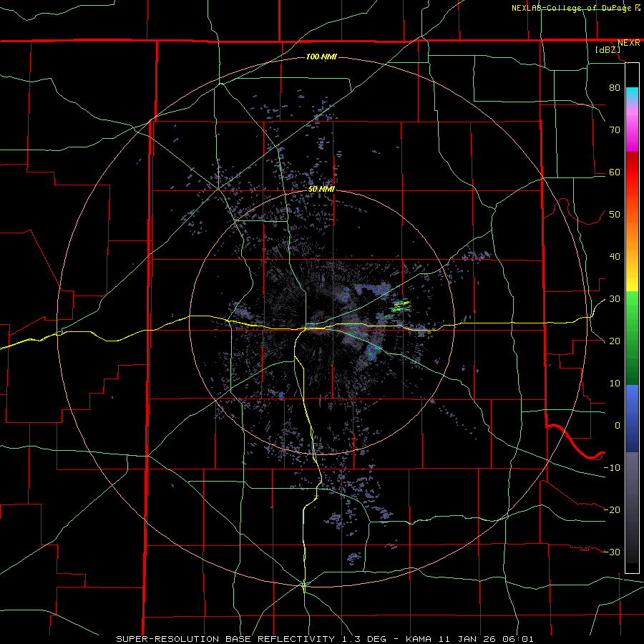Click the Super-Resolution Base Reflectivity caption
This screenshot has height=644, width=644.
(x=324, y=639)
